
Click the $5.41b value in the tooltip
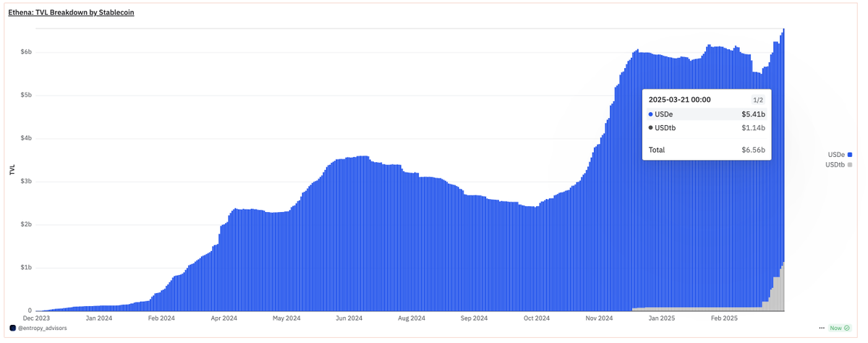(x=753, y=114)
